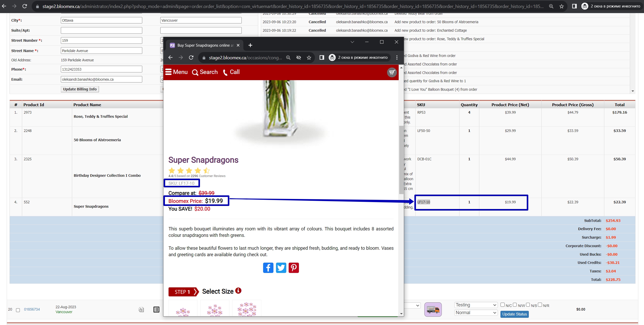Open the Menu hamburger in Bloomex header

click(x=177, y=72)
